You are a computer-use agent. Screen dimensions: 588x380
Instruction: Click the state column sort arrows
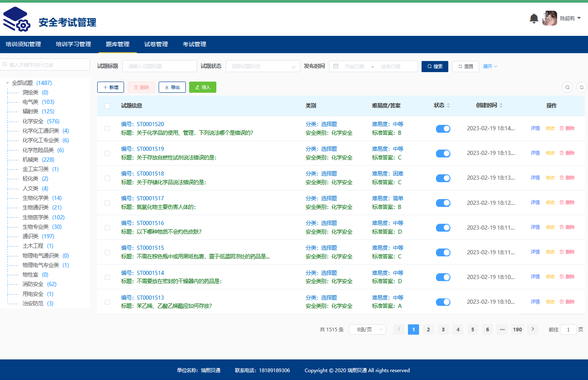pos(448,106)
